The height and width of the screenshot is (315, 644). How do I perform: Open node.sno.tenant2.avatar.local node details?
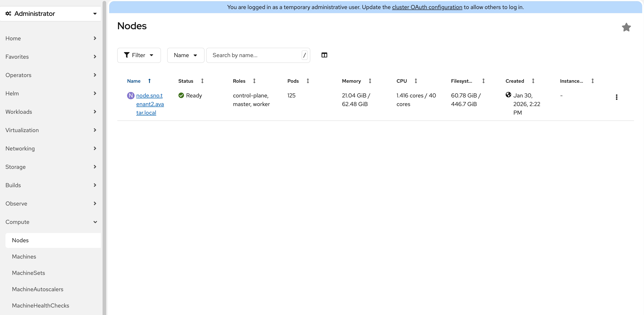tap(150, 104)
